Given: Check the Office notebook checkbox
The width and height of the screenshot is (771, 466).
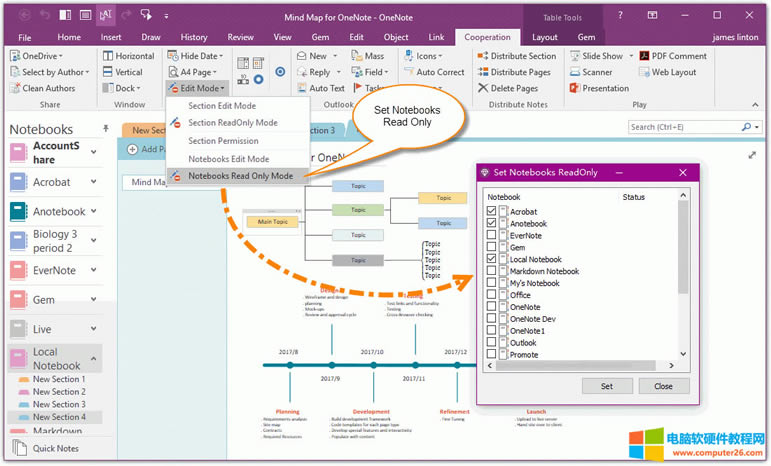Looking at the screenshot, I should 491,294.
